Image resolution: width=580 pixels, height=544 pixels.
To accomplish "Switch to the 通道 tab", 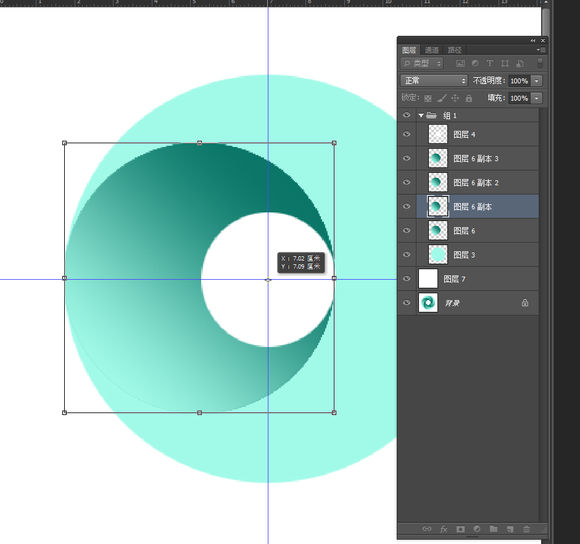I will [432, 50].
